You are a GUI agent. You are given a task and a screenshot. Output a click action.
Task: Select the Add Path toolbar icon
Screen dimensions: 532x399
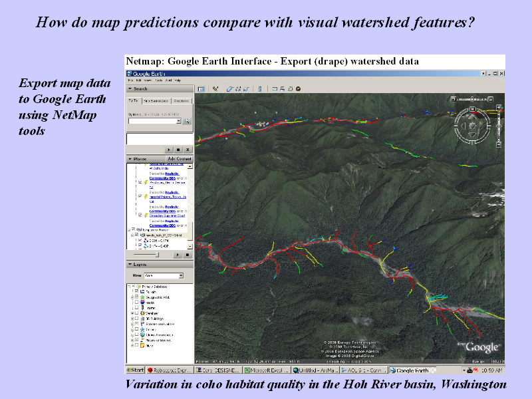point(238,89)
